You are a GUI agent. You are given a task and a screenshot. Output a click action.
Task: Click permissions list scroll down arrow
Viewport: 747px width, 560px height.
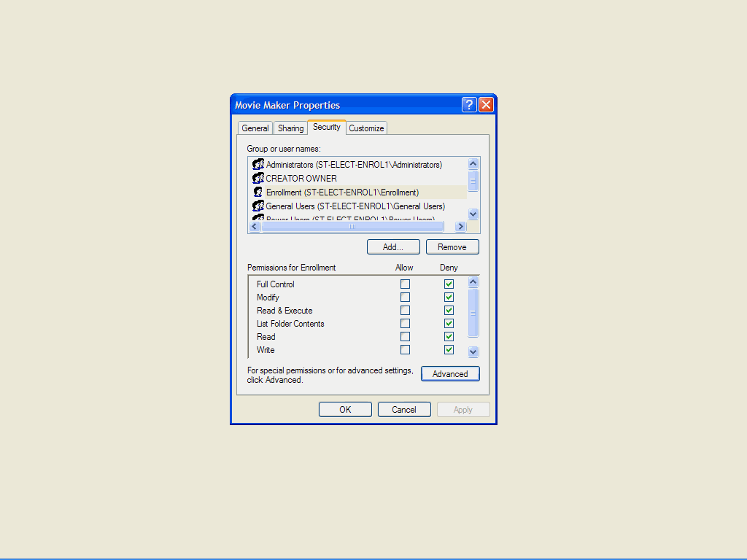pyautogui.click(x=473, y=352)
